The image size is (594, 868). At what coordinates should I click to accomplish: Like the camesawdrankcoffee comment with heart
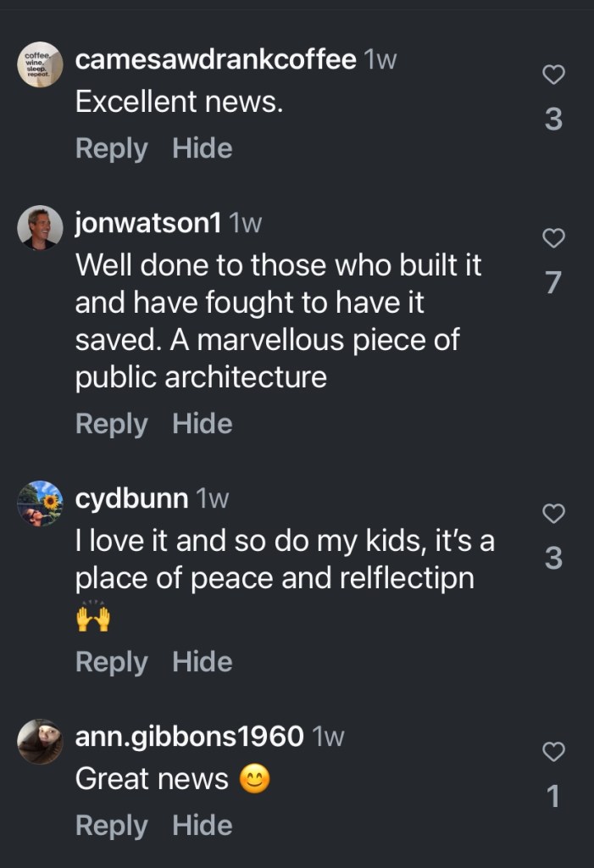[x=553, y=75]
